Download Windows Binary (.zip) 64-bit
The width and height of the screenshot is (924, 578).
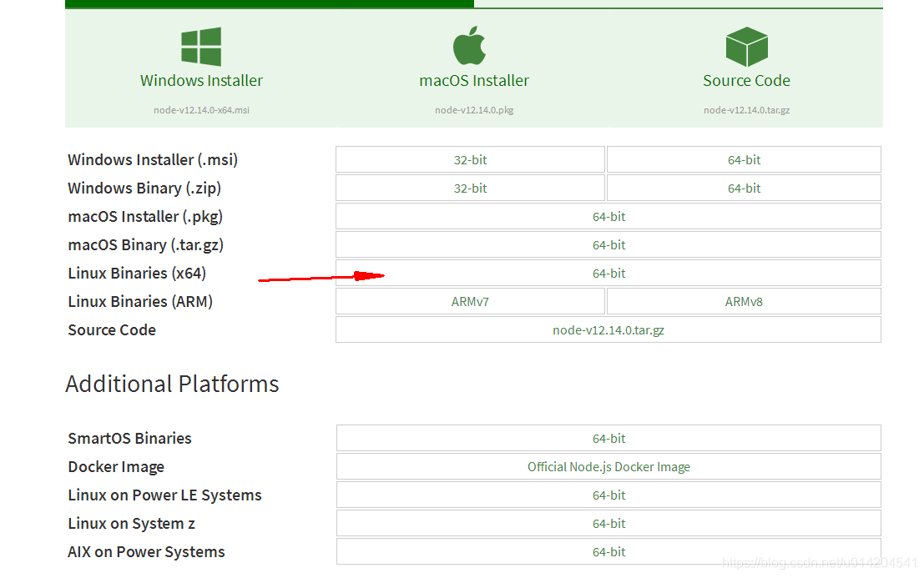[x=745, y=188]
